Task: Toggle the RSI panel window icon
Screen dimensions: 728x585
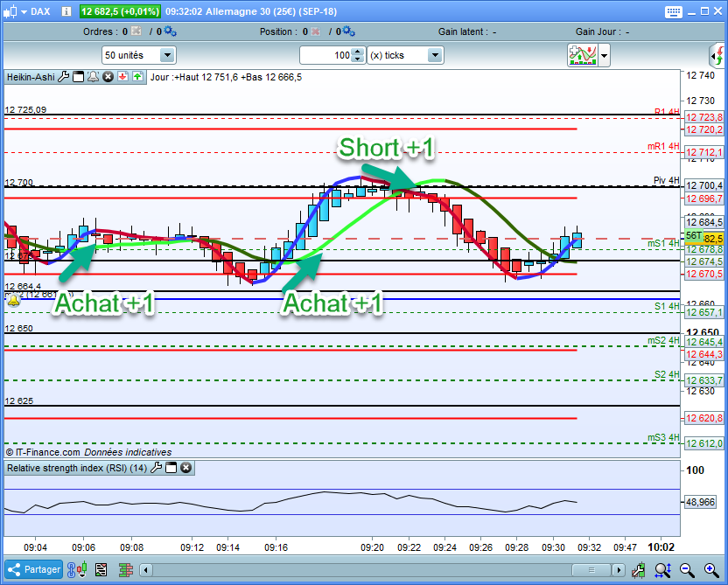Action: click(x=171, y=468)
